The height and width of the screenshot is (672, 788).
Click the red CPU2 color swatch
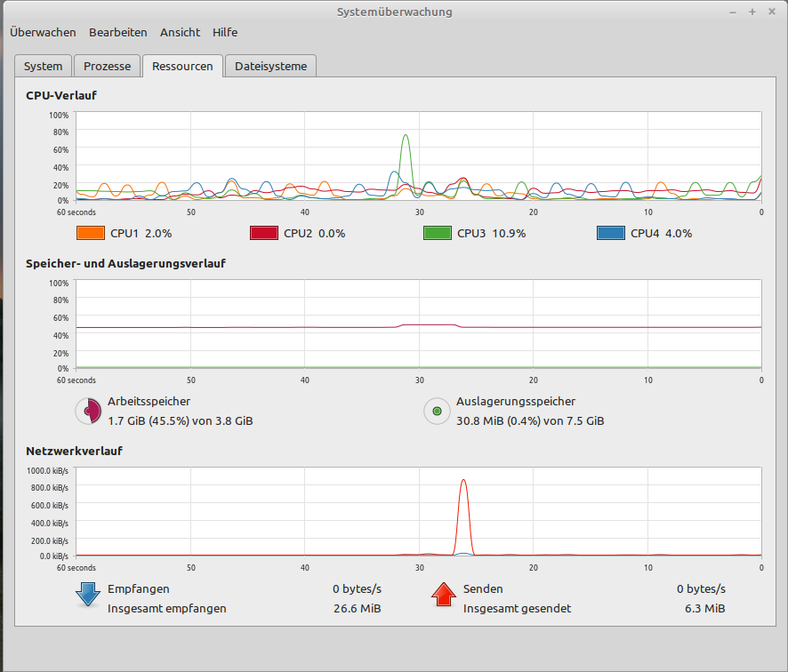coord(264,234)
